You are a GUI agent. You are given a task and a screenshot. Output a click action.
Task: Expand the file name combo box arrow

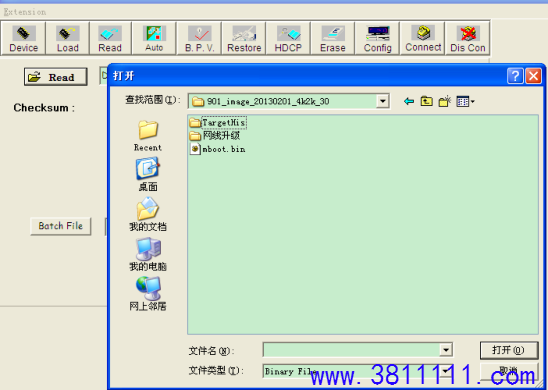446,350
